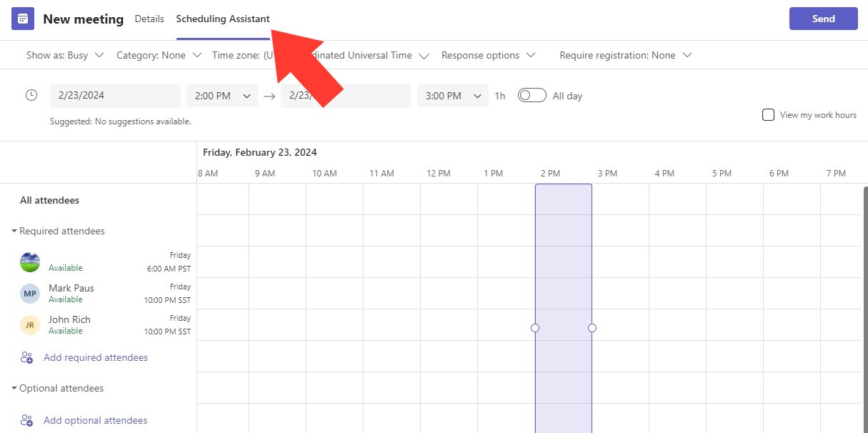Click Add required attendees link
The image size is (868, 433).
pos(96,357)
